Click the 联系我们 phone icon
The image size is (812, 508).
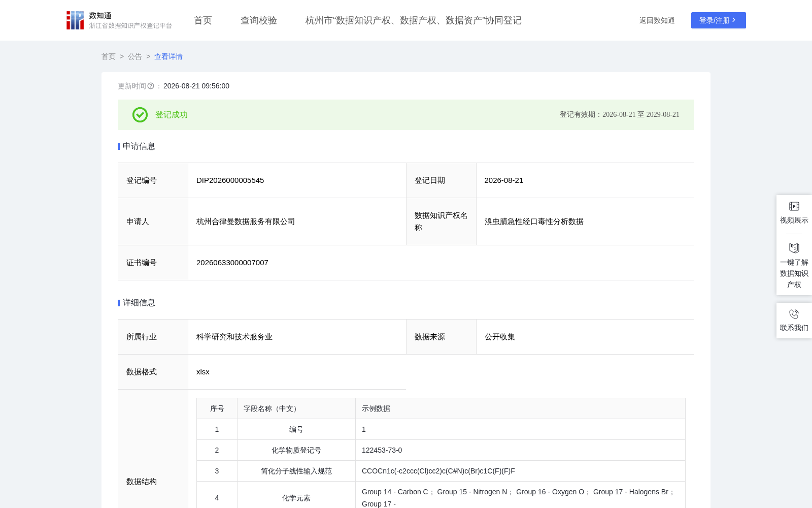794,314
